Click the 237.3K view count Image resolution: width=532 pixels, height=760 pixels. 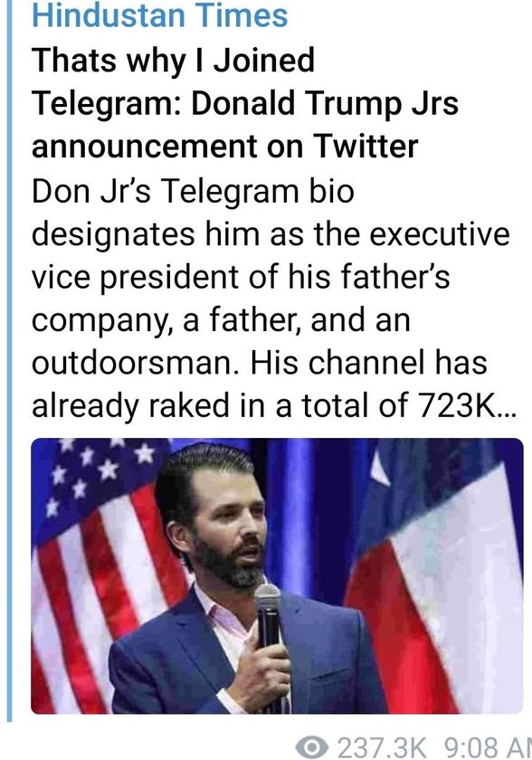[382, 748]
